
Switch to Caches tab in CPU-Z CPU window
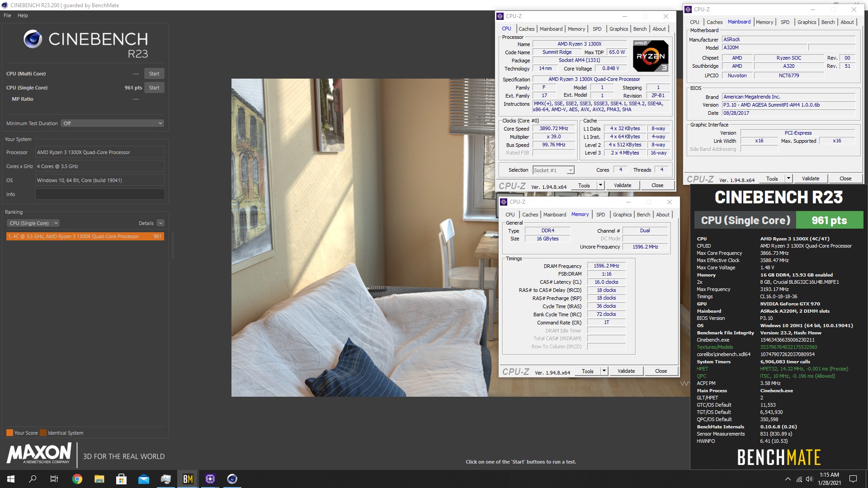[527, 29]
